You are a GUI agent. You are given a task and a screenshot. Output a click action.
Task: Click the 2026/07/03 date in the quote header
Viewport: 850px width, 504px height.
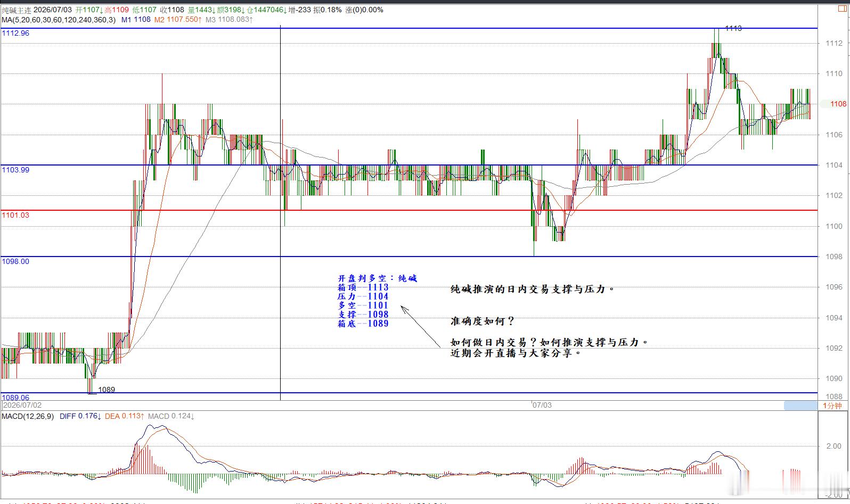(53, 10)
